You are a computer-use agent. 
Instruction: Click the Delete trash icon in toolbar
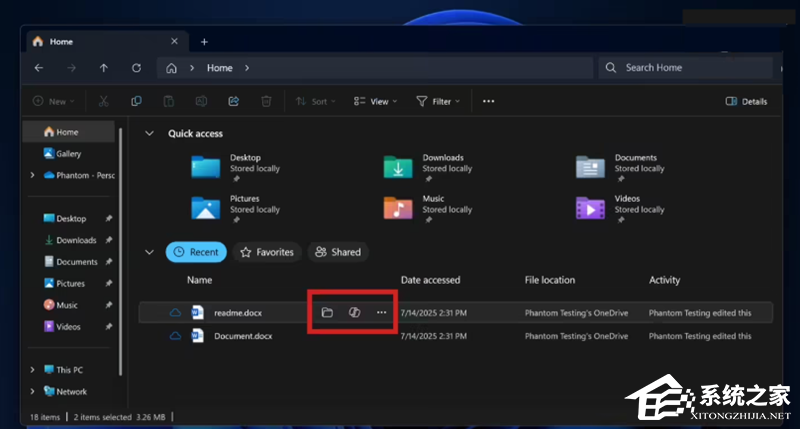[x=266, y=101]
